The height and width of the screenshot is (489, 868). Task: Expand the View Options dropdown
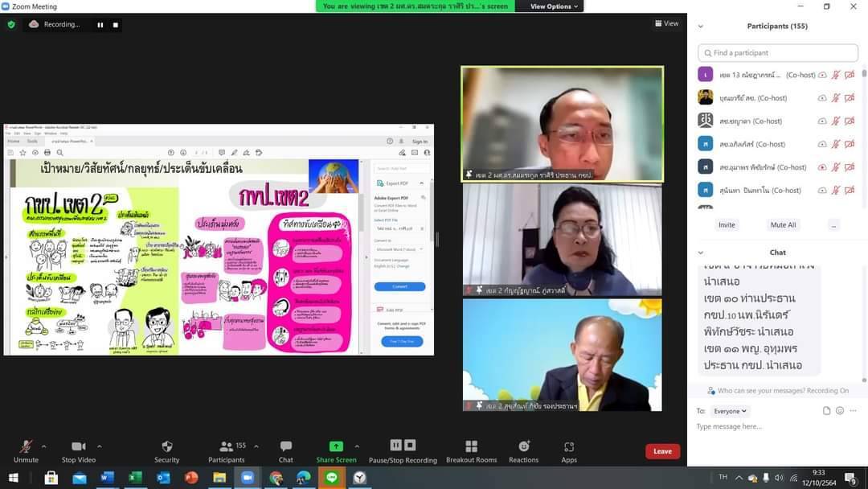click(x=554, y=6)
